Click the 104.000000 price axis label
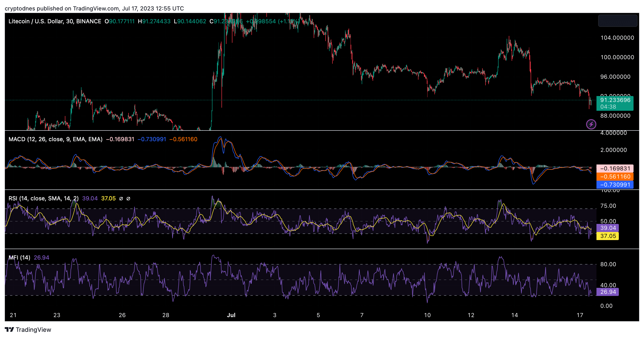 pyautogui.click(x=617, y=38)
